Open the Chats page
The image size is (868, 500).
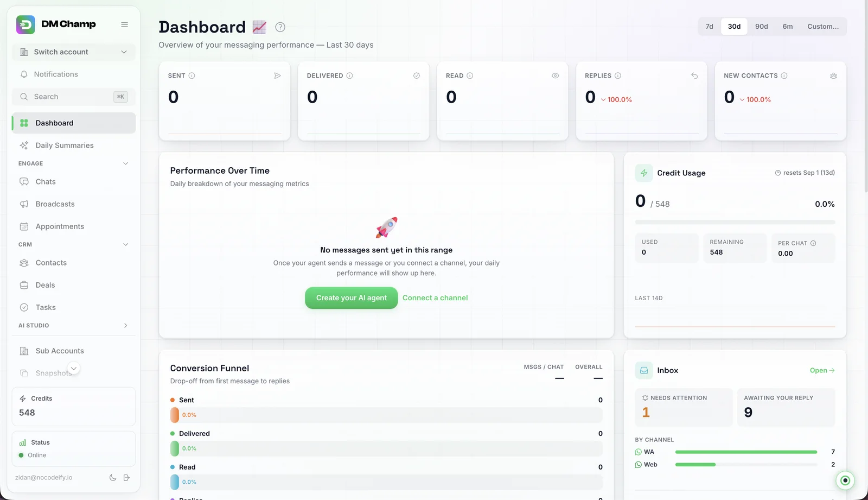[x=74, y=182]
